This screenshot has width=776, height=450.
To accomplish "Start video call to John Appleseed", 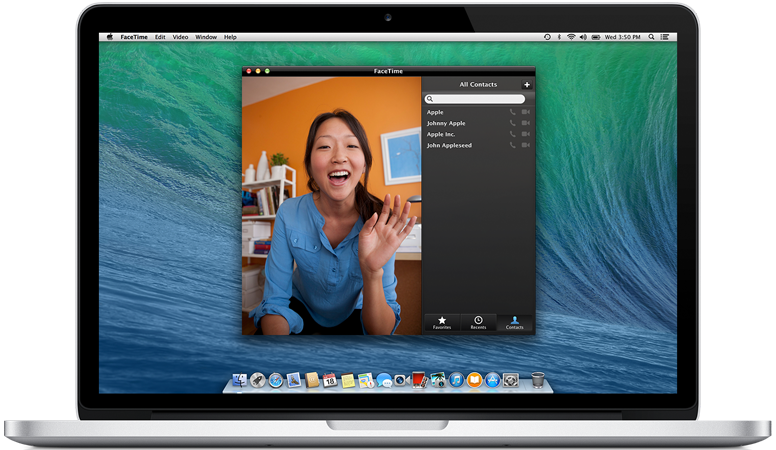I will [x=526, y=145].
